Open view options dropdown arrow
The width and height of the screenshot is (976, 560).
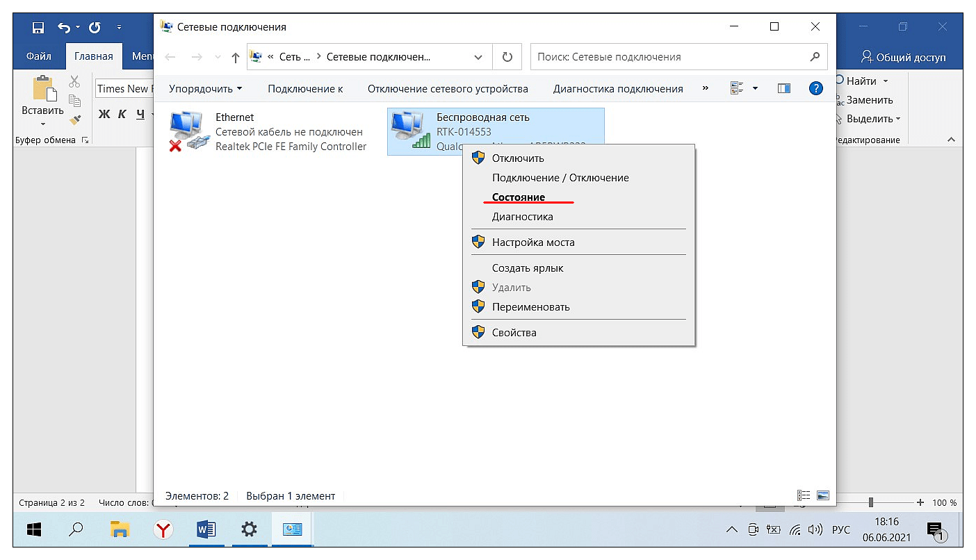(x=756, y=88)
